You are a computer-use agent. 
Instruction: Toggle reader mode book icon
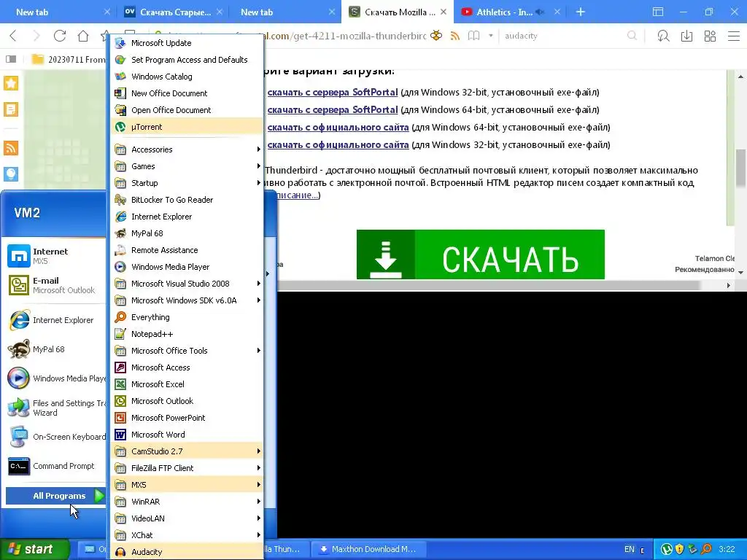[x=473, y=36]
